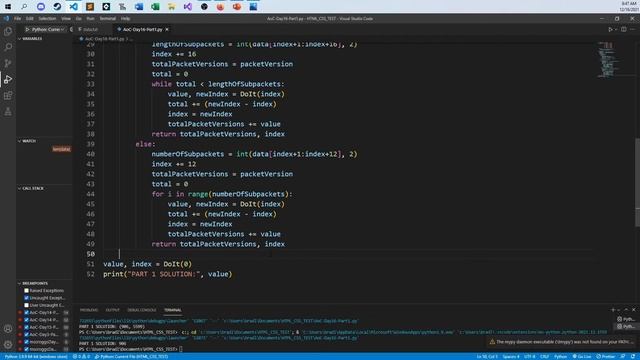Toggle Uncaught Exceptions breakpoint checkbox
The height and width of the screenshot is (360, 640).
[x=27, y=298]
